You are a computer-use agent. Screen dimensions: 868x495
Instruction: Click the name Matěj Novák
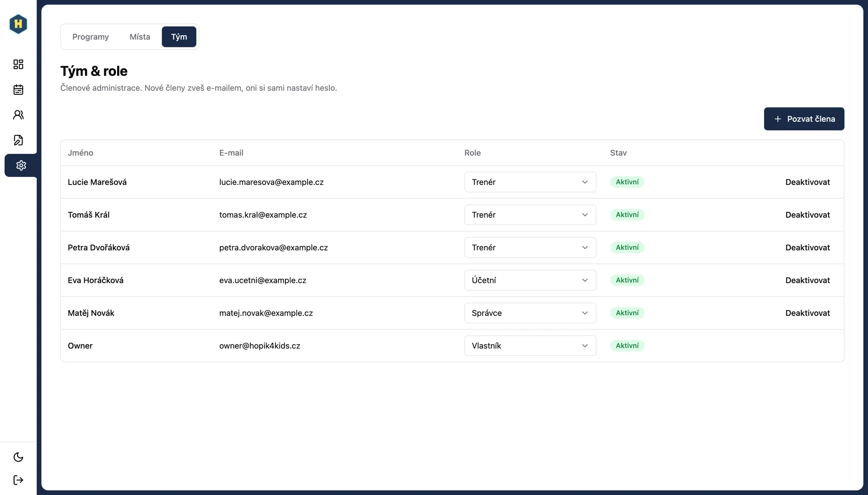91,313
